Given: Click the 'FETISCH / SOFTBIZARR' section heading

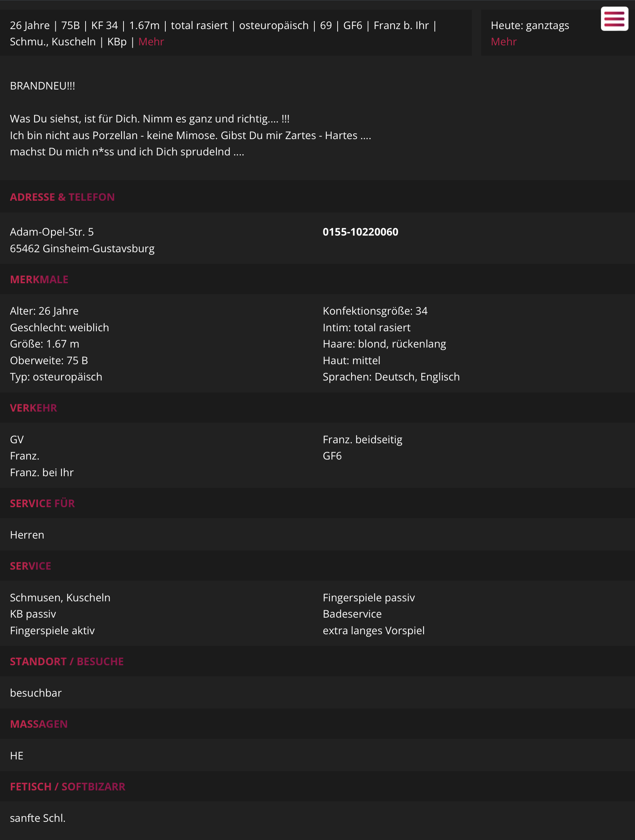Looking at the screenshot, I should click(68, 787).
